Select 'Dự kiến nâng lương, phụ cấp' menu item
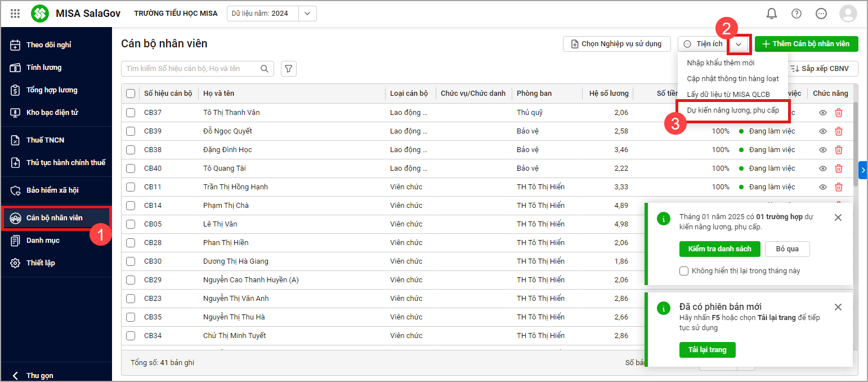The width and height of the screenshot is (868, 382). tap(732, 110)
